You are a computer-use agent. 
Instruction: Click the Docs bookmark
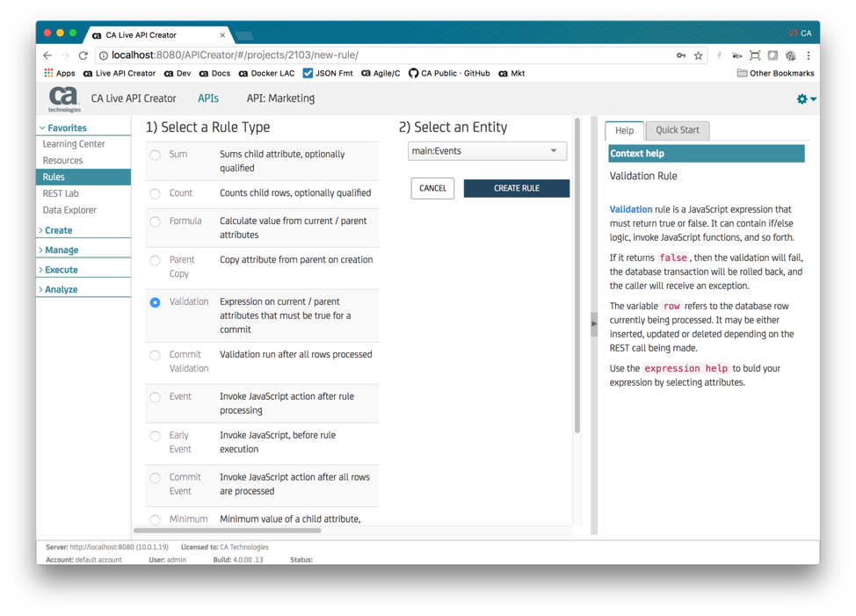click(x=214, y=73)
